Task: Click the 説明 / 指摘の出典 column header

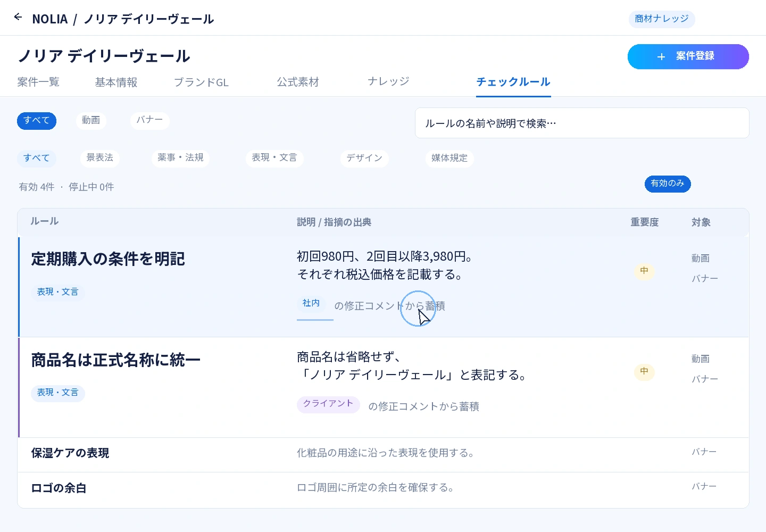Action: click(x=334, y=222)
